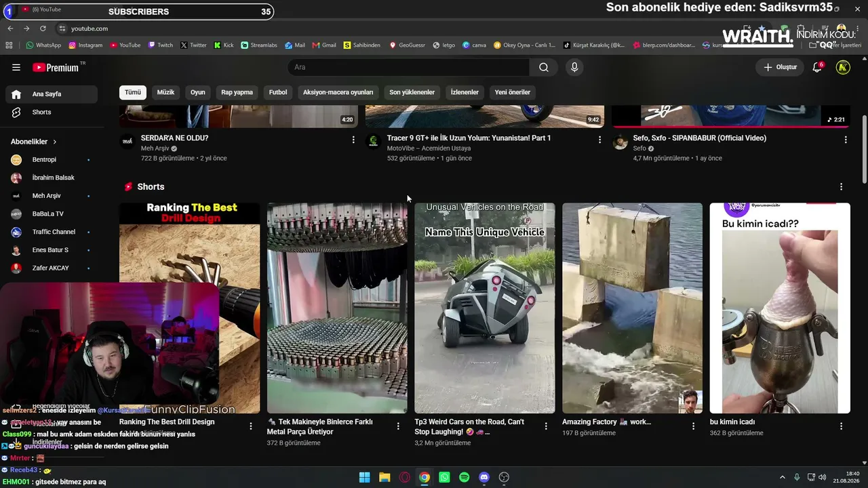868x488 pixels.
Task: Go back with the browser back arrow
Action: click(10, 28)
